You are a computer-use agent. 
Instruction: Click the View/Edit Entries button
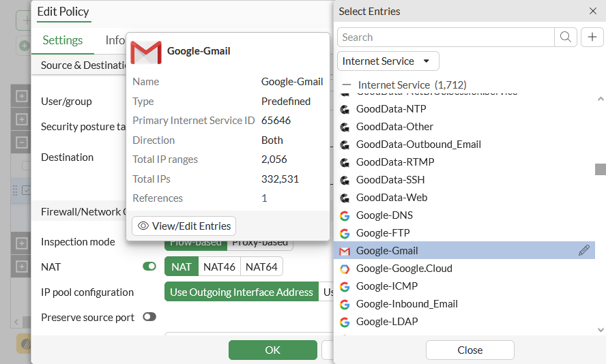click(184, 226)
